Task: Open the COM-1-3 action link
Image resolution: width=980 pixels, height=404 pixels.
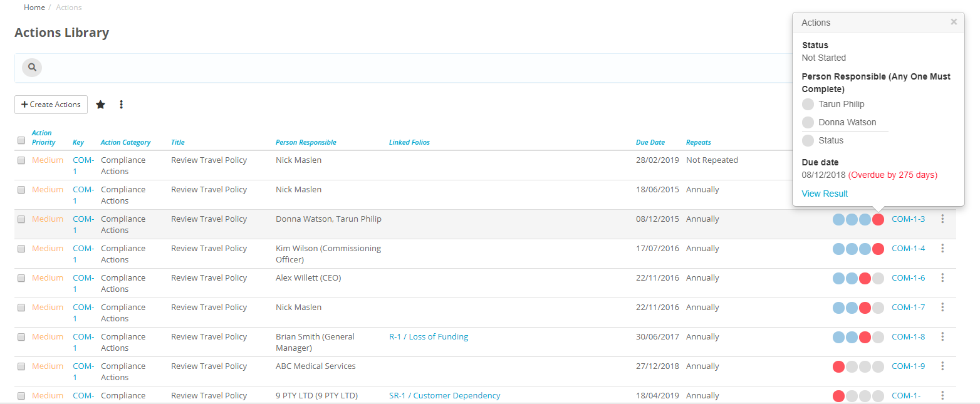Action: [x=908, y=219]
